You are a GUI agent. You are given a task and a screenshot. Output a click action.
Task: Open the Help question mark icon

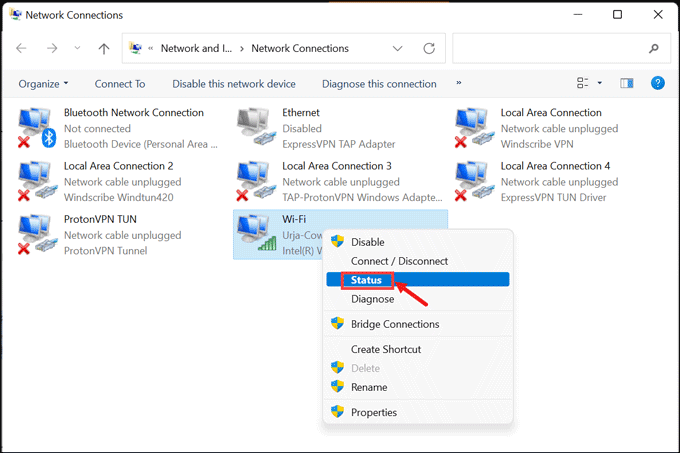click(658, 83)
